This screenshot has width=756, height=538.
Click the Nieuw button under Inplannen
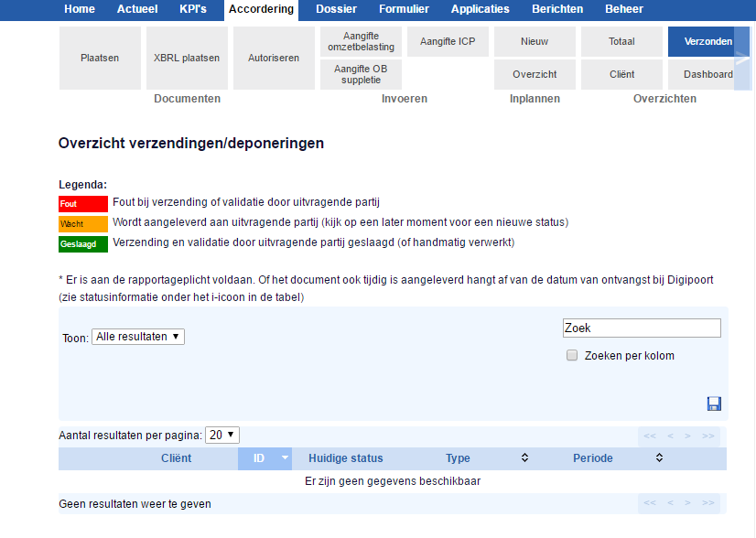[535, 41]
